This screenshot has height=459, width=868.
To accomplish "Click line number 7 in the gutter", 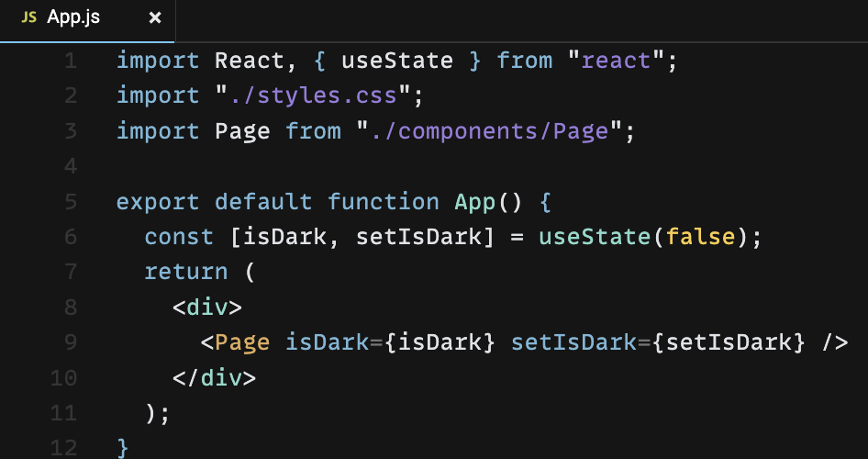I will 71,272.
